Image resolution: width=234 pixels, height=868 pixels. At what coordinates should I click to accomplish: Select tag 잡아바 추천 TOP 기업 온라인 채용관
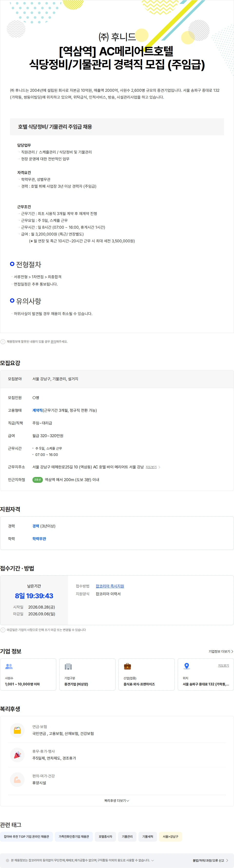pyautogui.click(x=26, y=837)
